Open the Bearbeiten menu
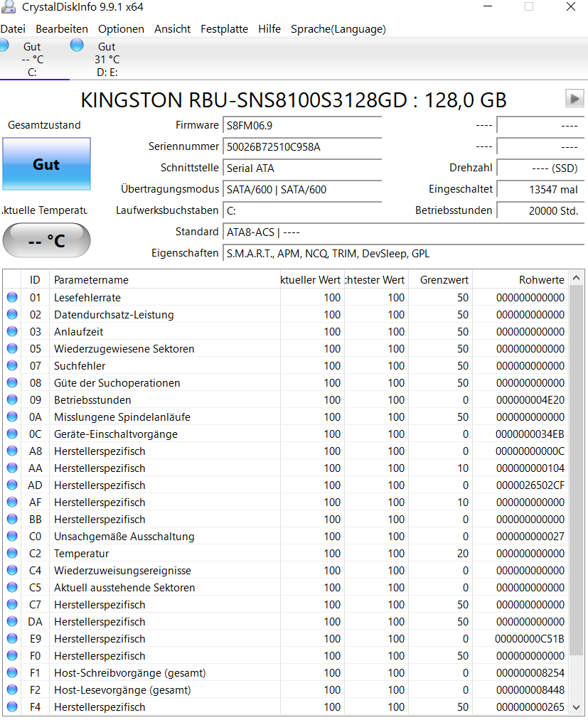This screenshot has height=720, width=588. pos(62,29)
